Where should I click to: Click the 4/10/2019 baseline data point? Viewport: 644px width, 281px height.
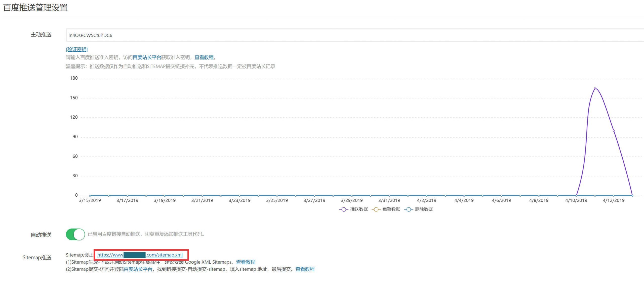pos(576,196)
